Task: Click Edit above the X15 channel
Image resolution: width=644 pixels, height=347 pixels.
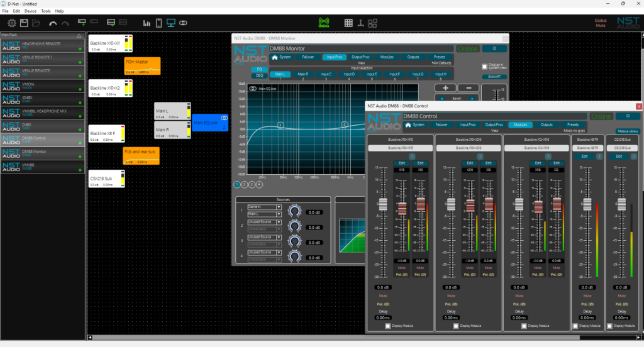Action: pyautogui.click(x=402, y=163)
